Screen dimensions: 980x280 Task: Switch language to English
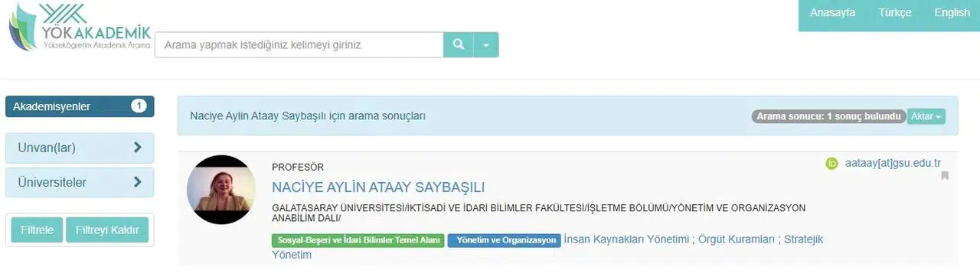[x=952, y=13]
